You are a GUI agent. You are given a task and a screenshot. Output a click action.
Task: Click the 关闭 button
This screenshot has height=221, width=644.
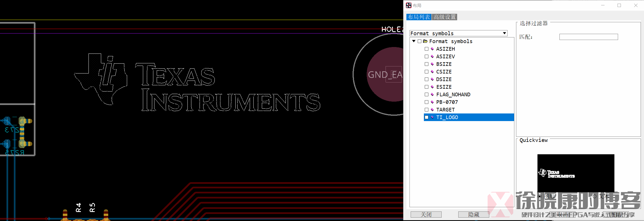[426, 215]
